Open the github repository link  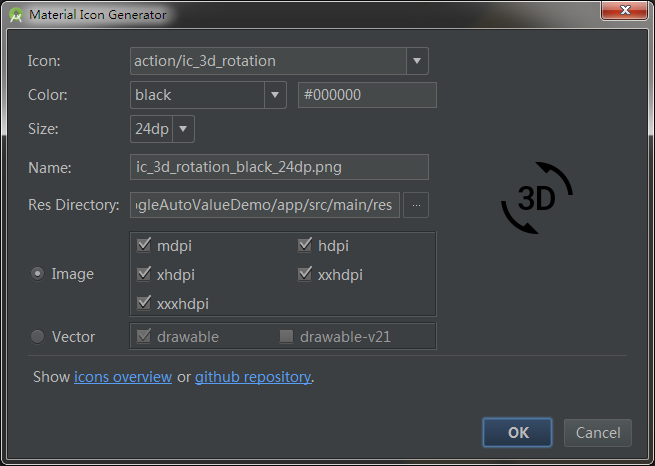pyautogui.click(x=253, y=377)
